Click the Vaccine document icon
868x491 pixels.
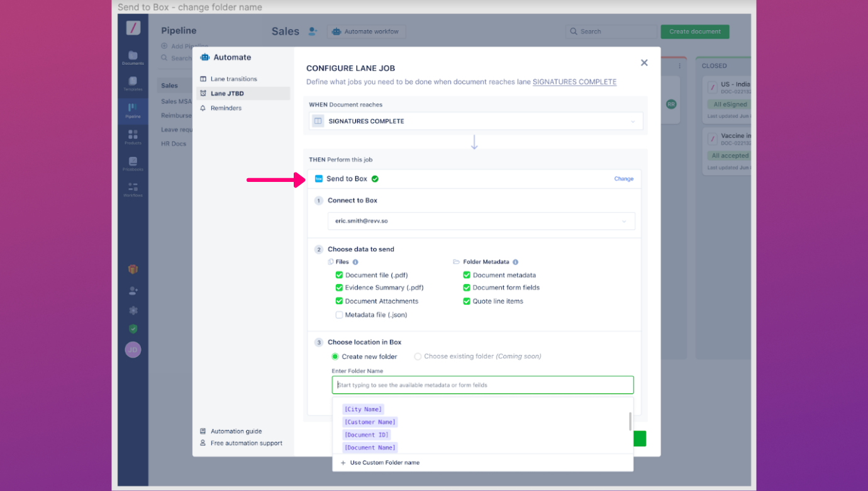pos(713,138)
